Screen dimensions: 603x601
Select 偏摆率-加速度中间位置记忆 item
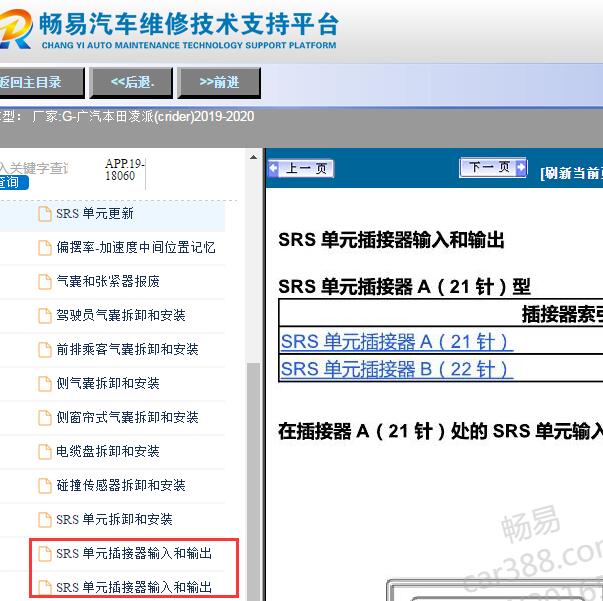pos(135,247)
